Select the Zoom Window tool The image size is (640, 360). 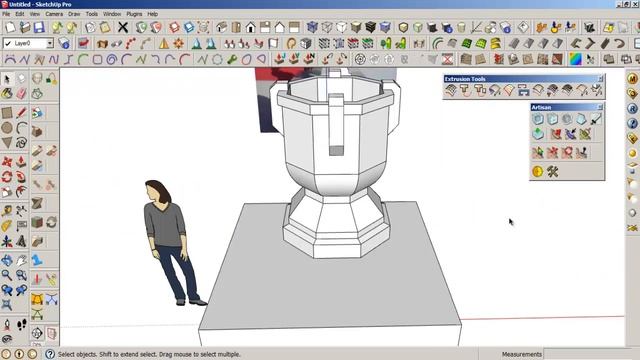21,275
